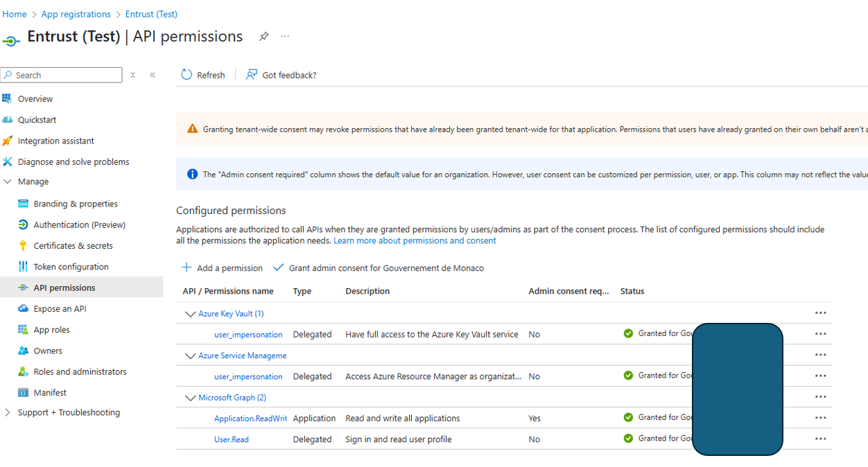Open Certificates & secrets page
Image resolution: width=868 pixels, height=467 pixels.
[73, 246]
